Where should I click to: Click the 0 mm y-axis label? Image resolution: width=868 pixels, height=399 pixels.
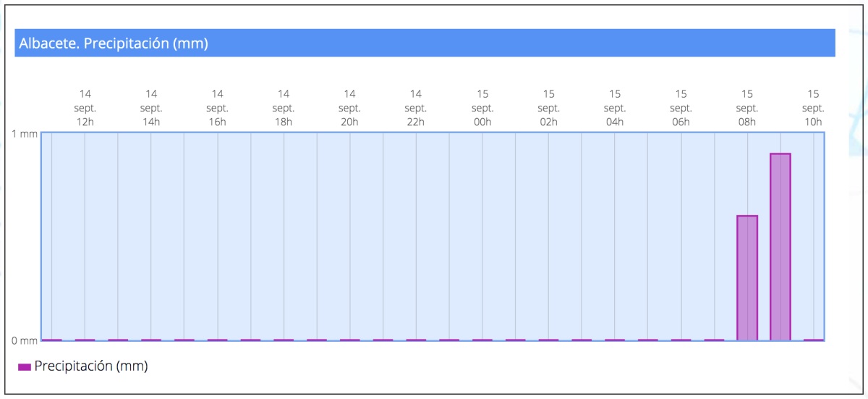point(24,340)
